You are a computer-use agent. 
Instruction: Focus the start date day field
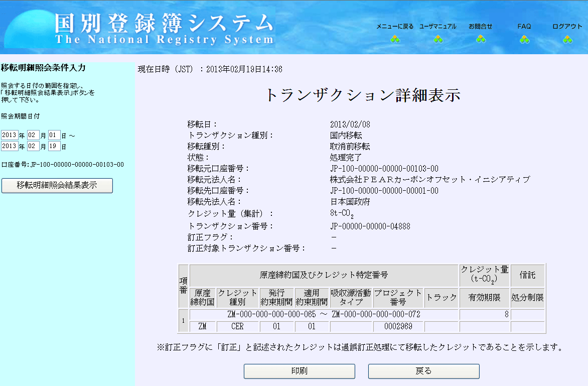54,135
